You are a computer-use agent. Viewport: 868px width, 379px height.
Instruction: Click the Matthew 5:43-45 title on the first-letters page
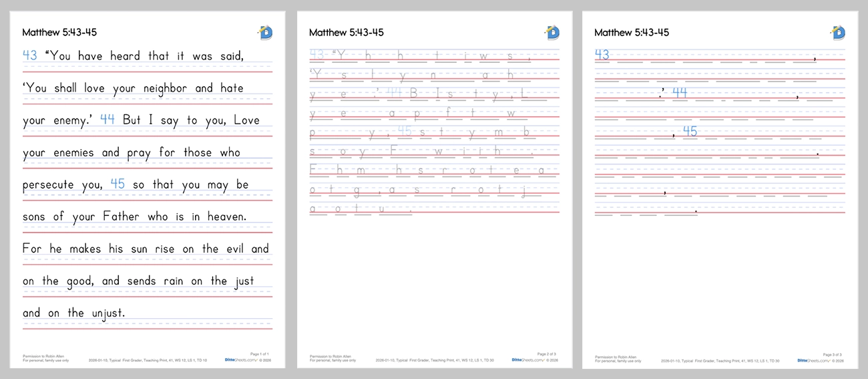pyautogui.click(x=346, y=32)
